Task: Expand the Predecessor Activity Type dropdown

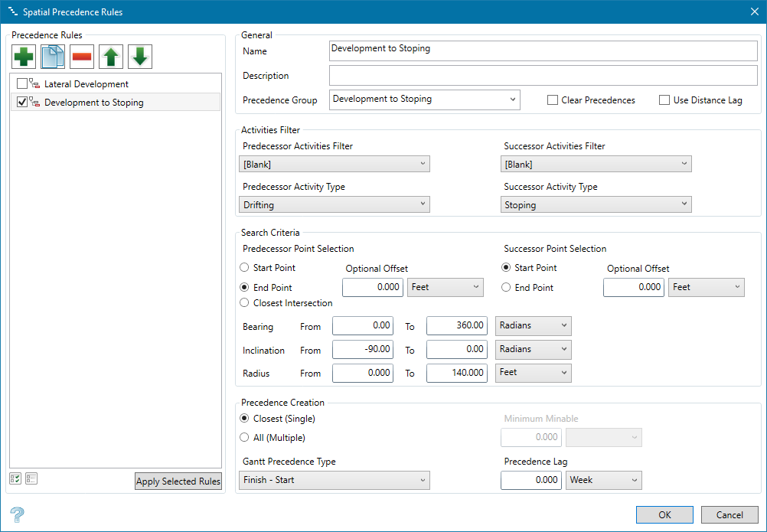Action: (335, 204)
